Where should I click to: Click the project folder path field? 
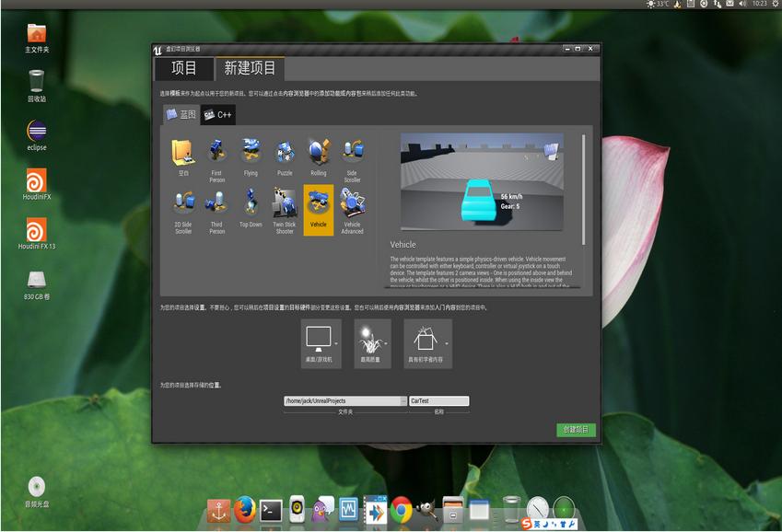coord(342,401)
